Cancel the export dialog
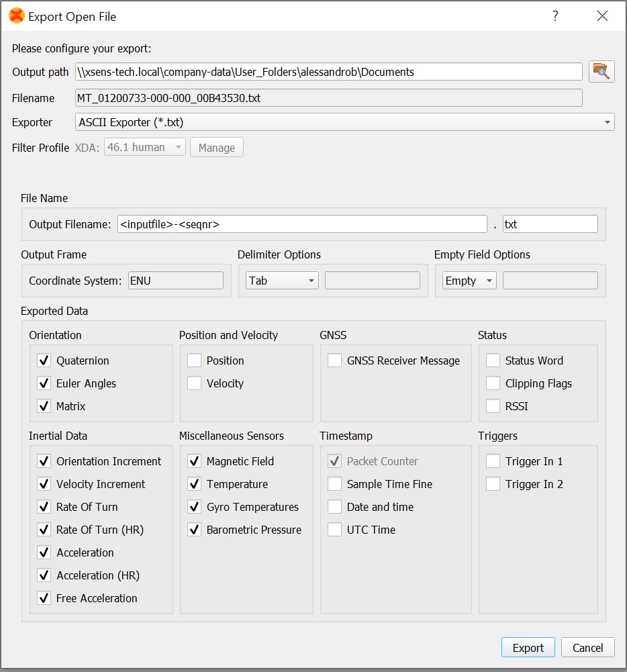Viewport: 627px width, 672px height. [x=587, y=647]
